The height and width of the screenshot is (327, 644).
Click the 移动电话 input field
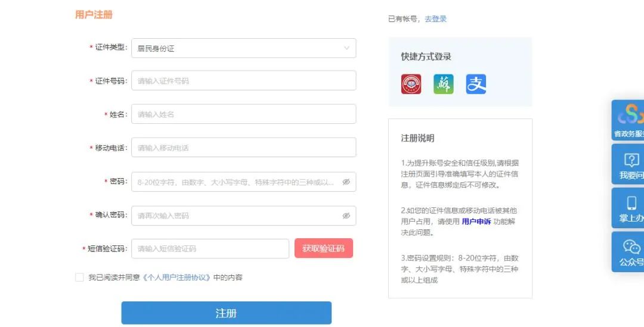pos(243,147)
